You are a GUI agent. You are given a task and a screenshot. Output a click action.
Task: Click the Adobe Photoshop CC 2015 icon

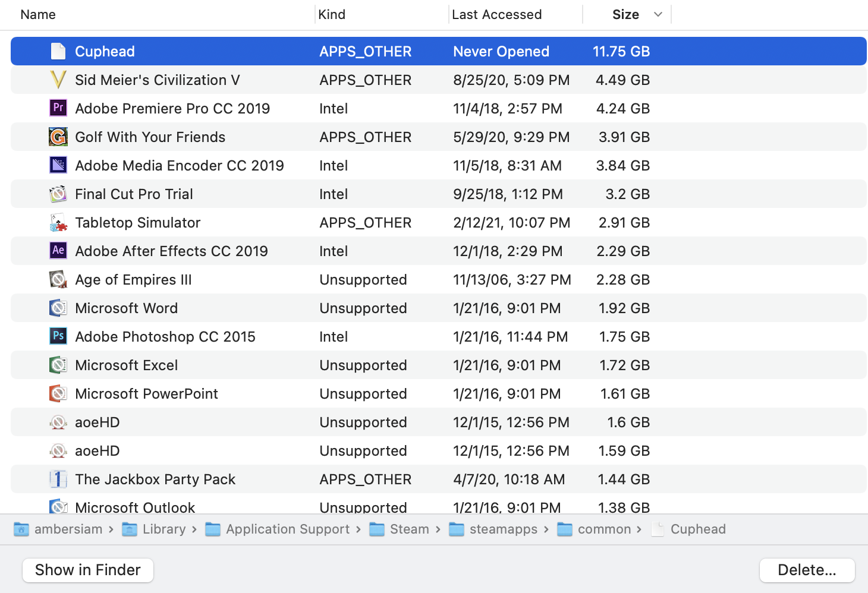coord(58,336)
